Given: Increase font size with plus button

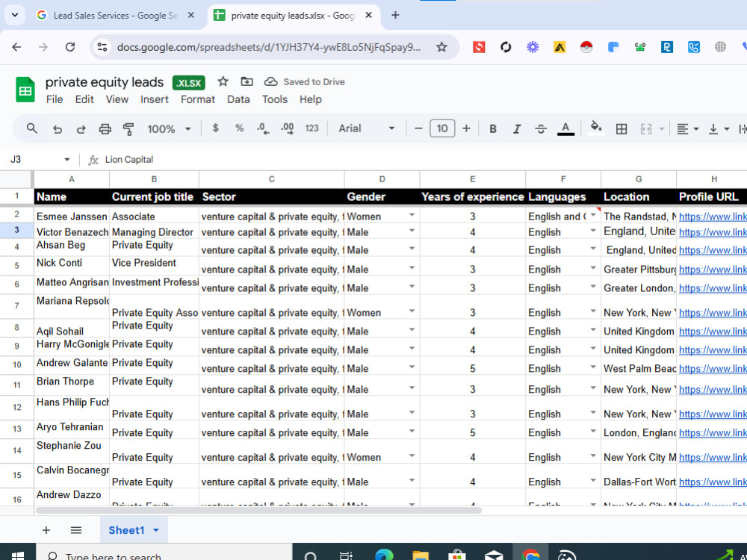Looking at the screenshot, I should [x=466, y=128].
